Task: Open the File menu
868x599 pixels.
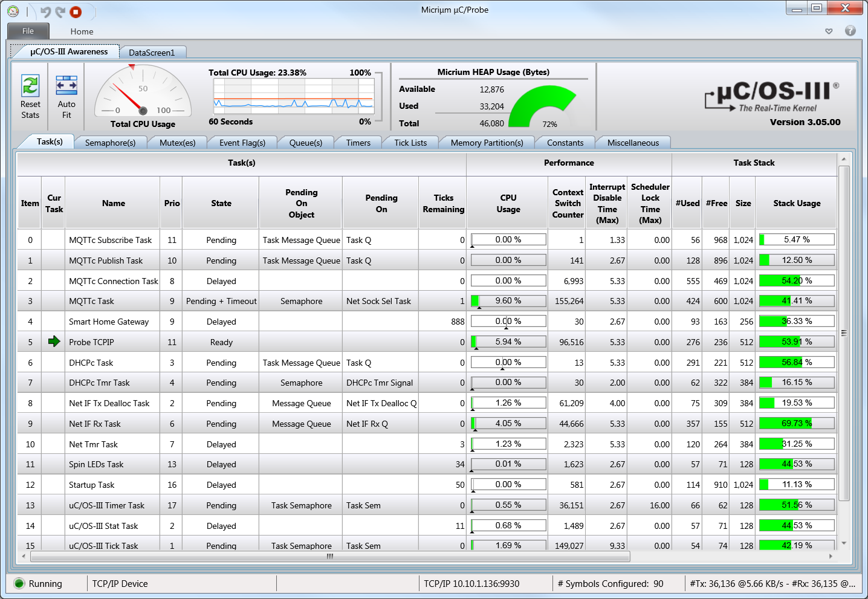Action: (28, 31)
